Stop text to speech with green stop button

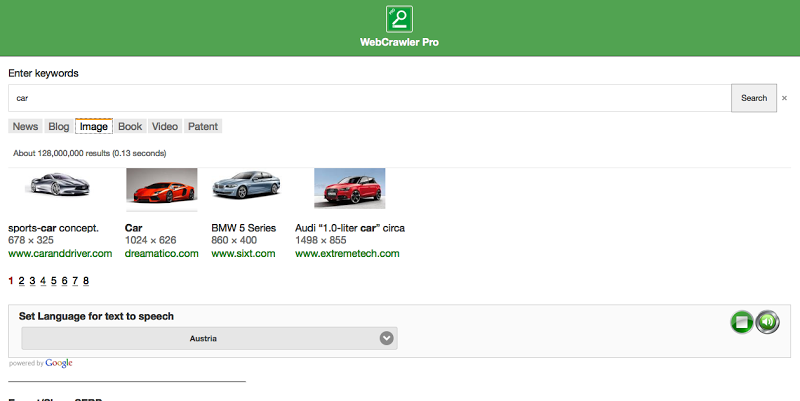(x=741, y=322)
